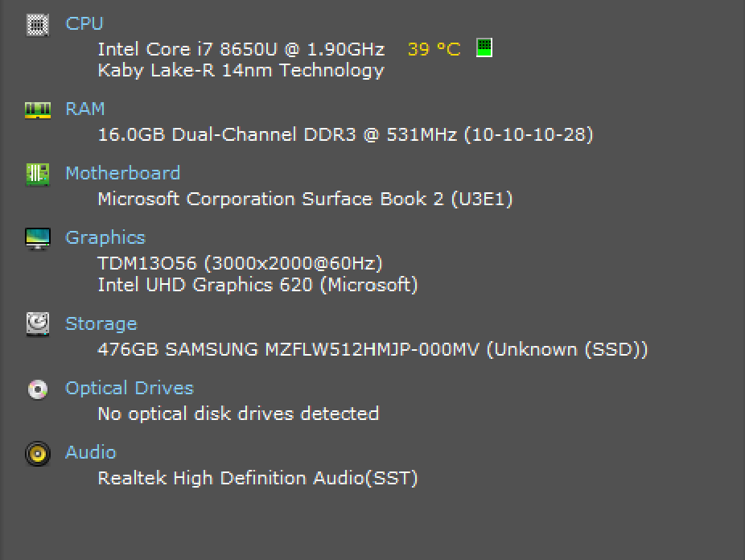
Task: Click the Storage hard drive icon
Action: click(x=38, y=324)
